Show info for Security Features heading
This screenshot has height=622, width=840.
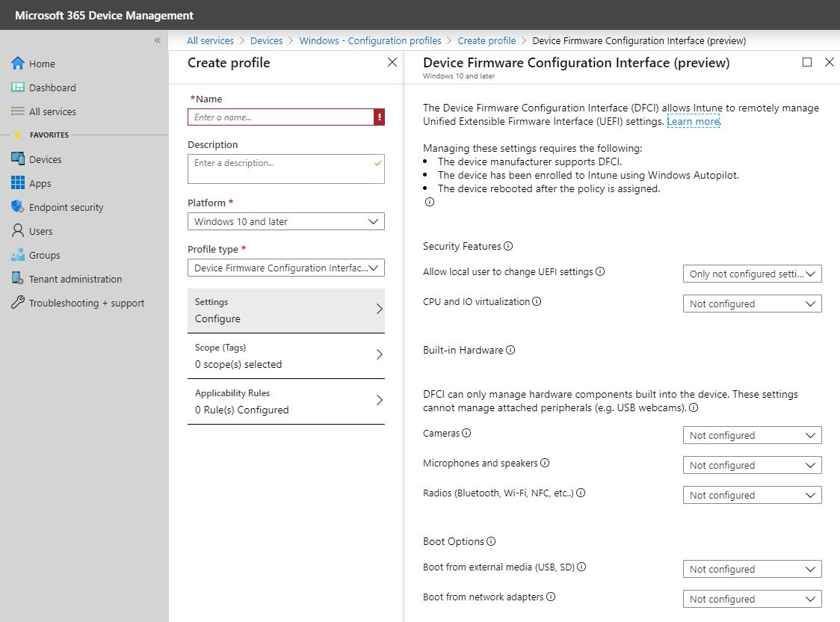(508, 246)
